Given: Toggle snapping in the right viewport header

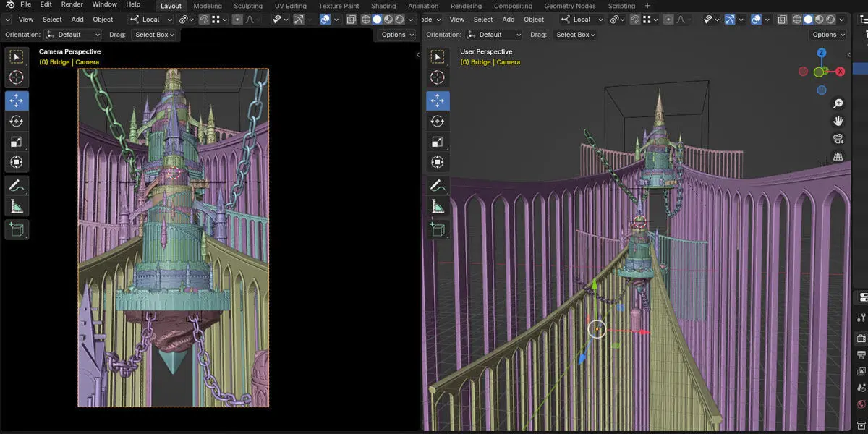Looking at the screenshot, I should tap(634, 20).
